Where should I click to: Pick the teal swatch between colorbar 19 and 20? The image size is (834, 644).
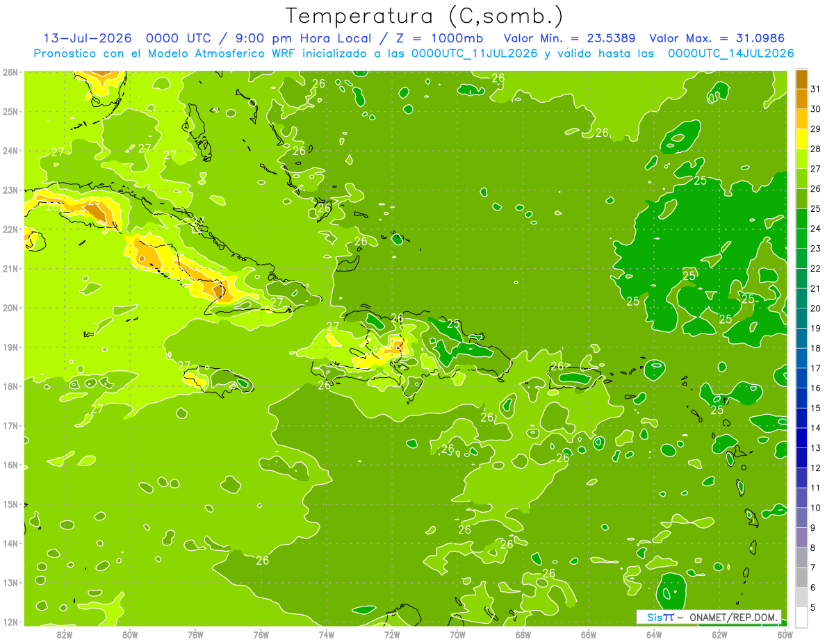801,318
